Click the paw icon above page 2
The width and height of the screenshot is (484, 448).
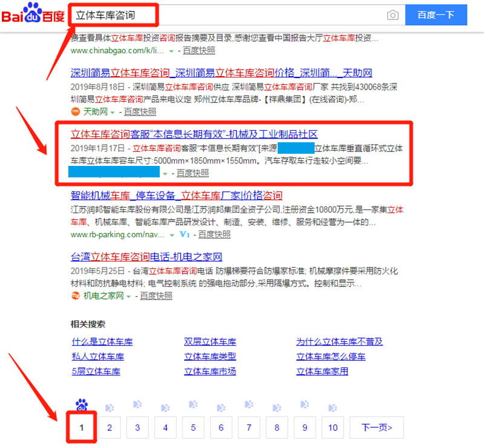(x=110, y=408)
